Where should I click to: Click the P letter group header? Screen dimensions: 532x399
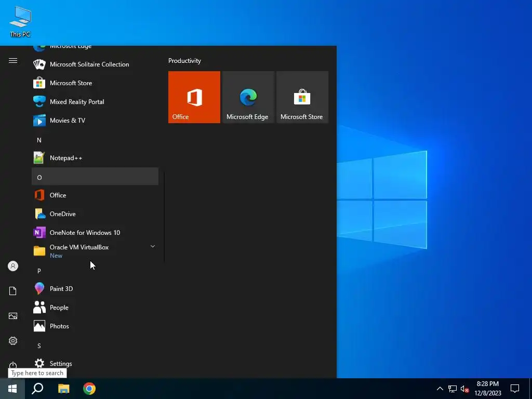(95, 270)
